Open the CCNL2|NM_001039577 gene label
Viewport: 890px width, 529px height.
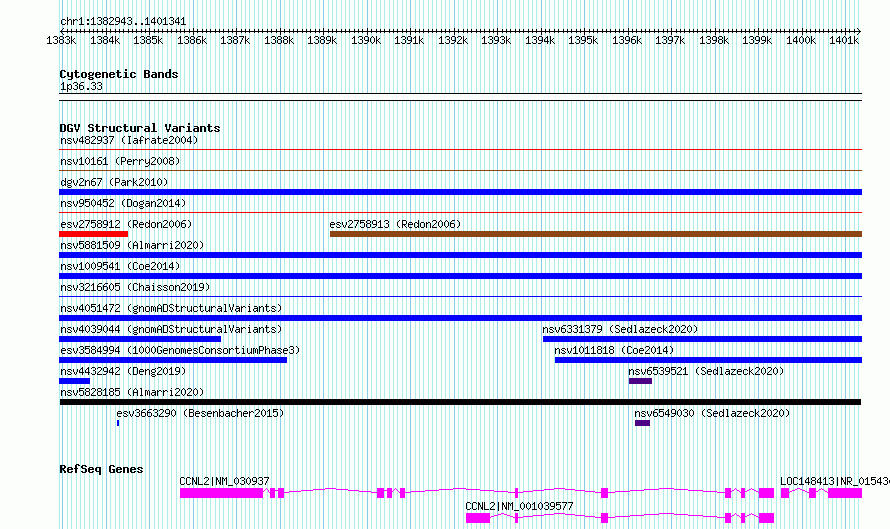tap(519, 506)
